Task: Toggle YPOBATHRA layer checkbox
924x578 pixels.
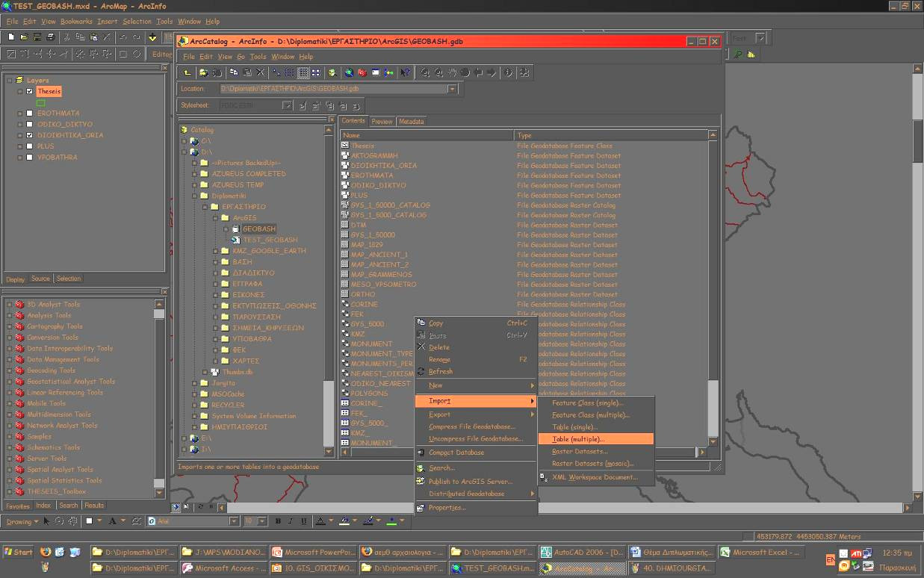Action: pyautogui.click(x=29, y=158)
